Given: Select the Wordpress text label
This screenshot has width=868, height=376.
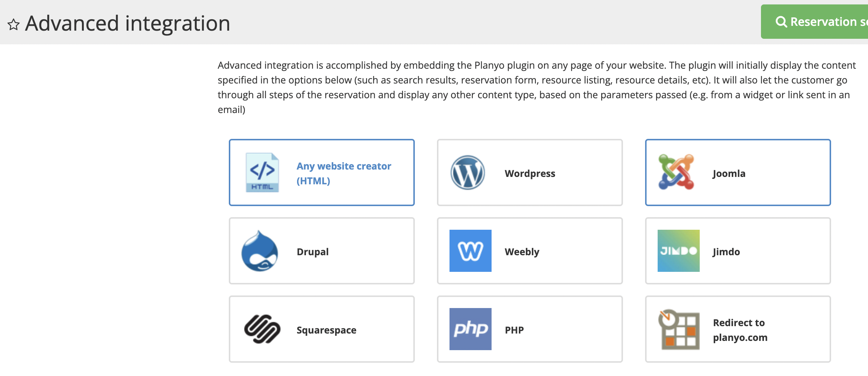Looking at the screenshot, I should [530, 174].
